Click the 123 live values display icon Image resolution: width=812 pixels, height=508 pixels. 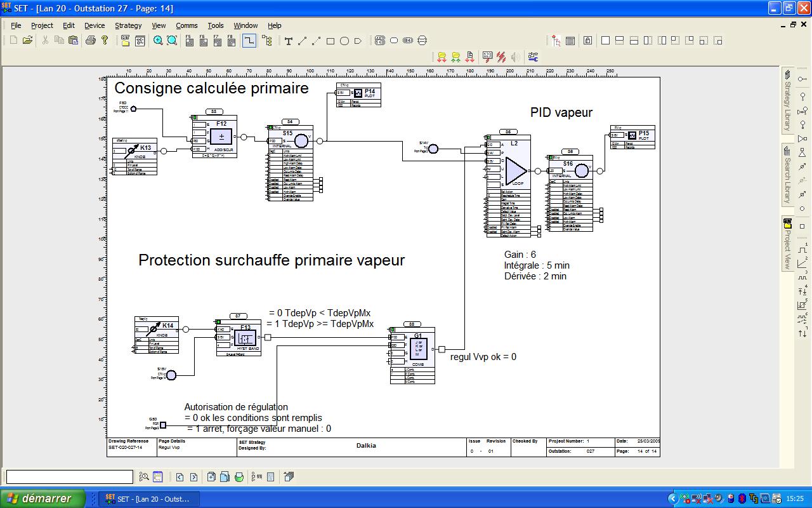487,56
